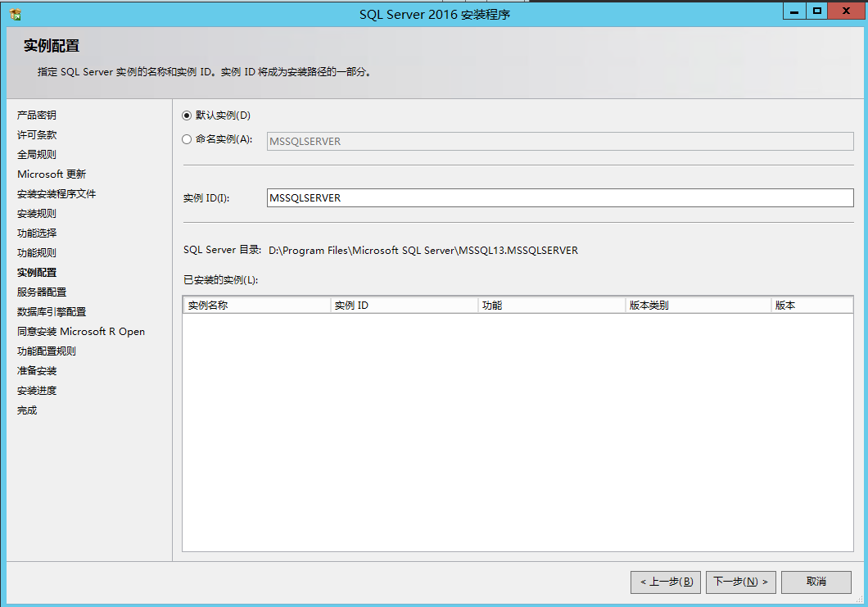Select 安装规则 step in sidebar
The height and width of the screenshot is (607, 868).
[x=37, y=213]
